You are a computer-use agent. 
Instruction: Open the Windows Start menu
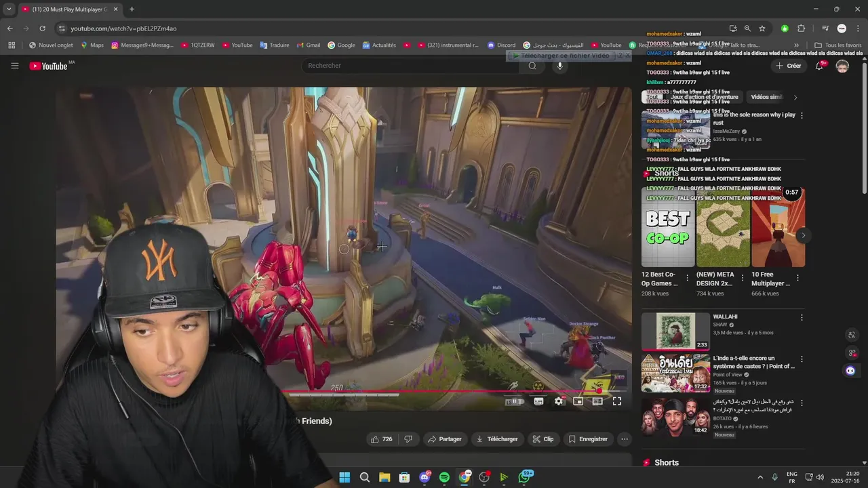(344, 477)
